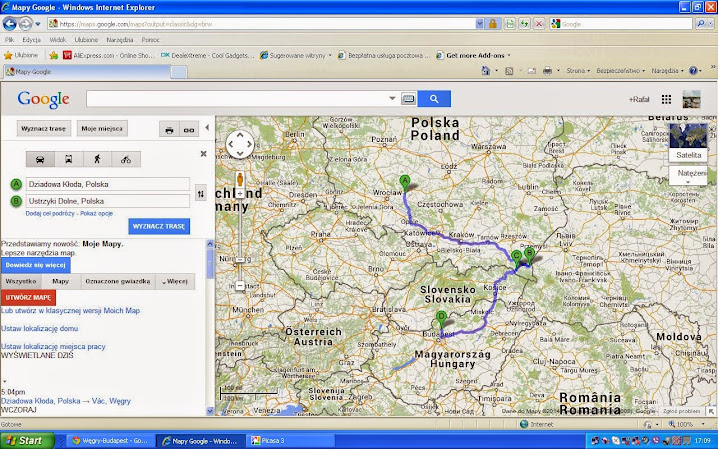Expand the Więcej dropdown tab
Viewport: 718px width, 449px height.
coord(175,281)
